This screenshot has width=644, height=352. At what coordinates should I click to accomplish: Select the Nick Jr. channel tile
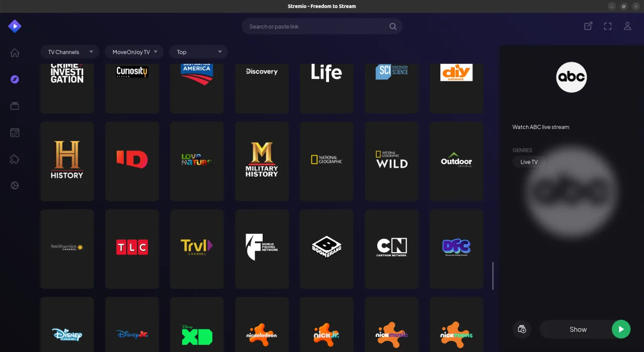tap(327, 324)
